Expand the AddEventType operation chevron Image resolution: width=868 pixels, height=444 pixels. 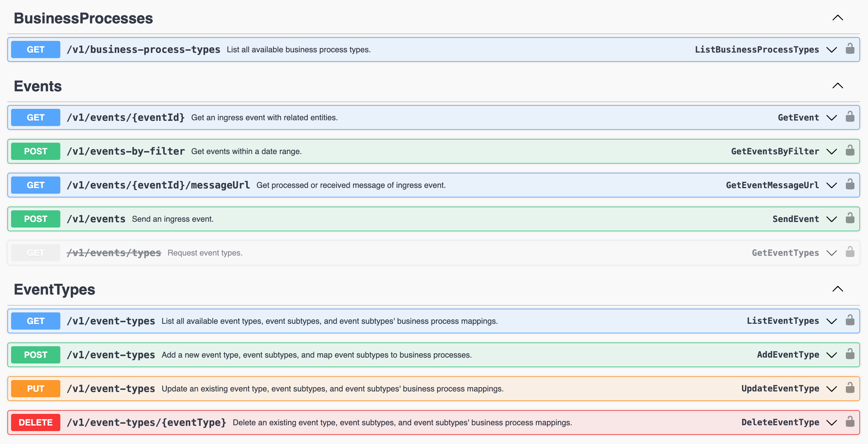pos(832,355)
